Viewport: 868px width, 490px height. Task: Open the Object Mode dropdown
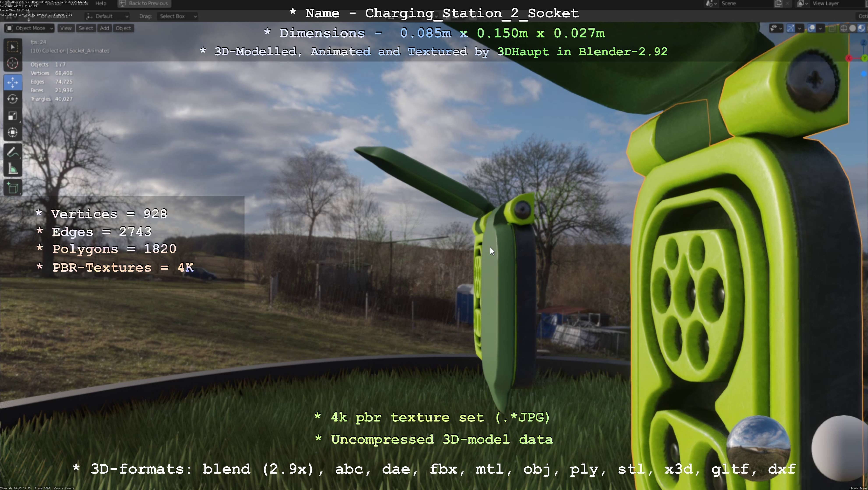point(29,28)
